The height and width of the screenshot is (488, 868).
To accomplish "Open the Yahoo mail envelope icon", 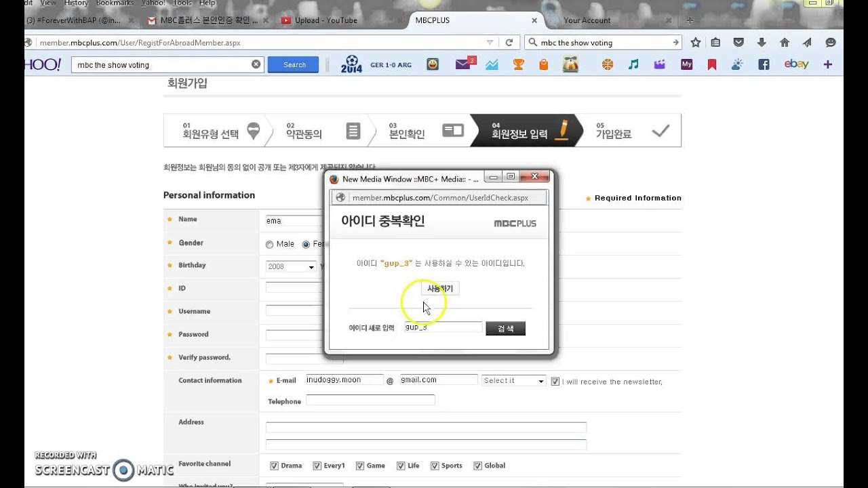I will (465, 64).
